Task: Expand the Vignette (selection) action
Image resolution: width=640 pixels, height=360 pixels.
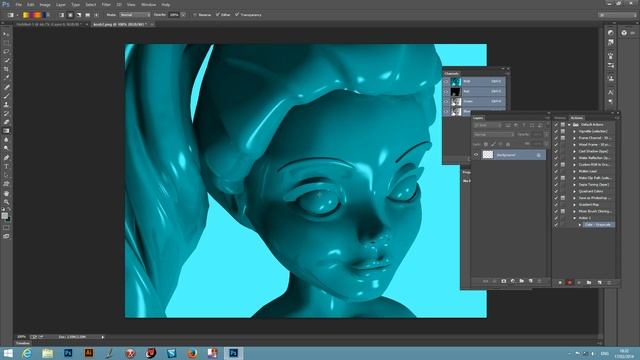Action: coord(574,131)
